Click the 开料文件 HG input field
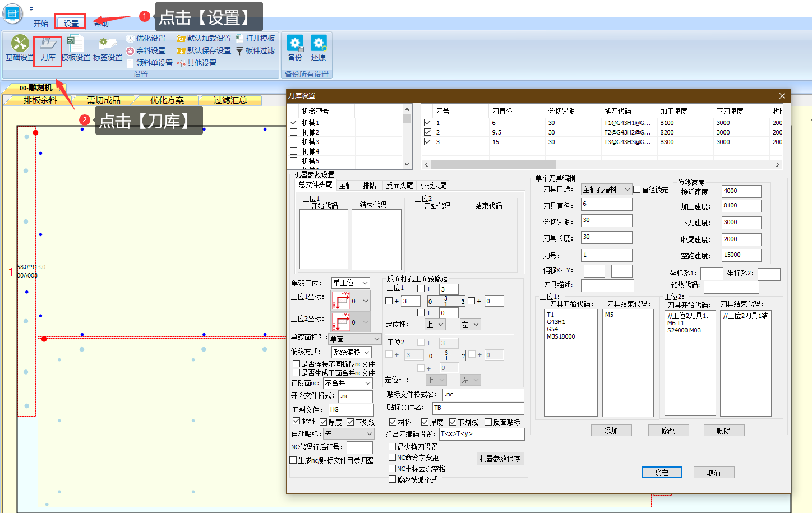This screenshot has height=513, width=812. click(x=351, y=410)
